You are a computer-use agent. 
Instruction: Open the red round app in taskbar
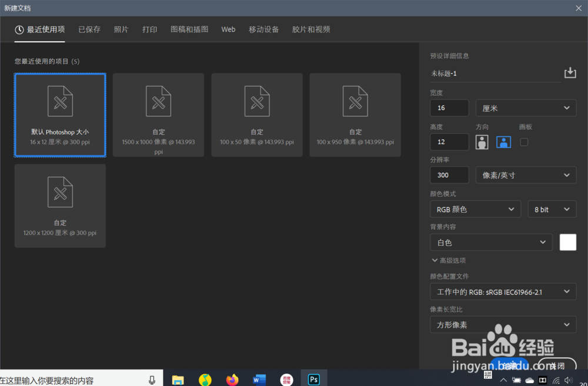point(286,380)
